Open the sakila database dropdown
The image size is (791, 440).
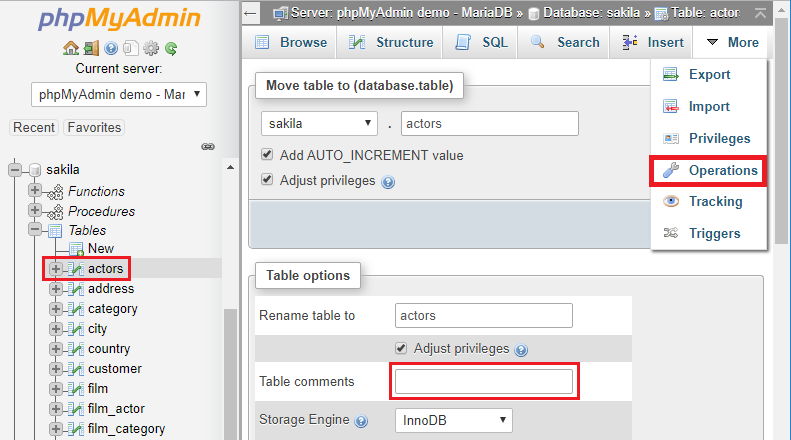tap(319, 123)
